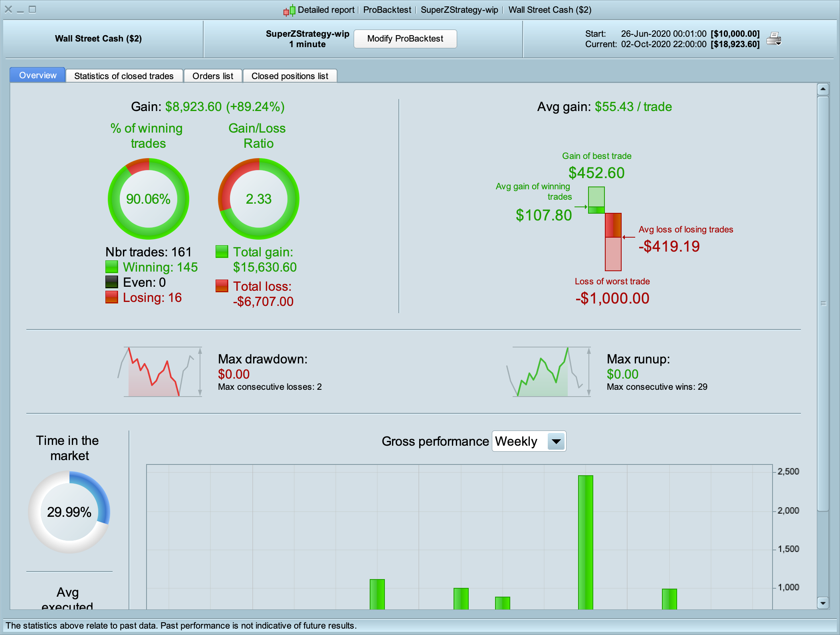
Task: Click the dropdown arrow beside Weekly
Action: point(556,441)
